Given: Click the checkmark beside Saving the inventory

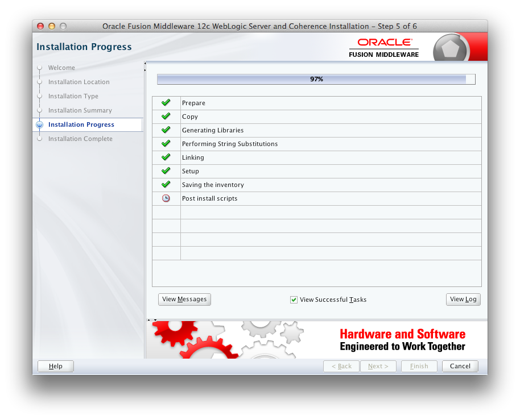Looking at the screenshot, I should tap(166, 185).
